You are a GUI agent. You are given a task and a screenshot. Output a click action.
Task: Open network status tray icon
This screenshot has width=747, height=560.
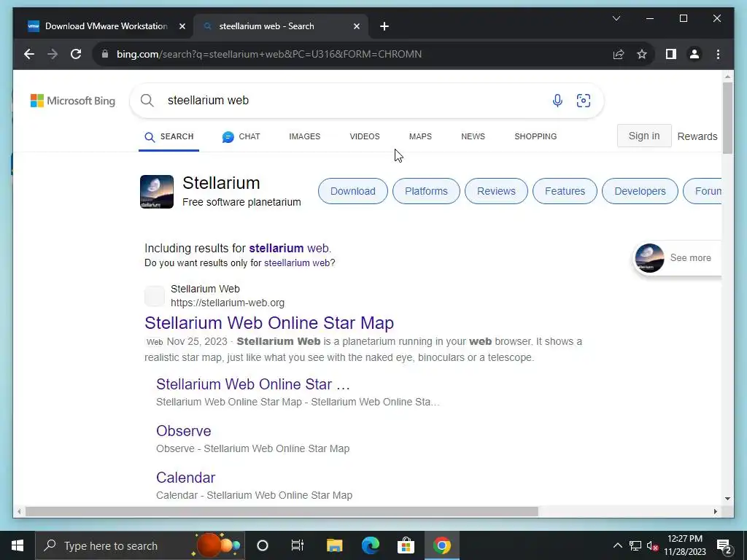[x=635, y=545]
